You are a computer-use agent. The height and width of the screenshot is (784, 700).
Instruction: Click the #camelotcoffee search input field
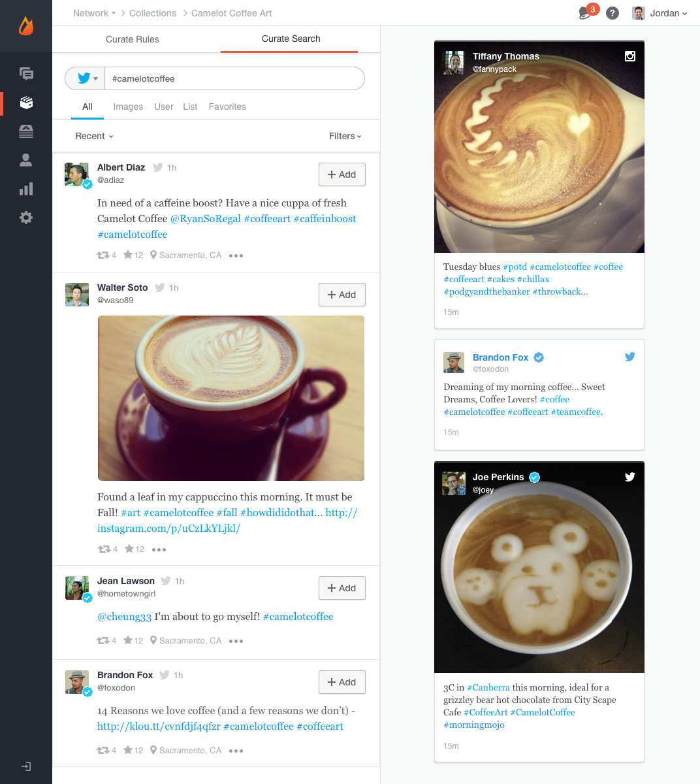(234, 78)
